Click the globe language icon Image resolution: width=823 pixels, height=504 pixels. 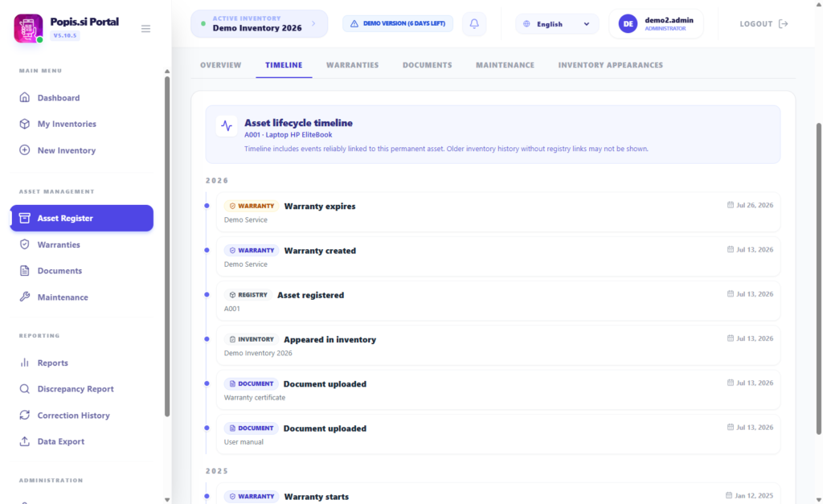(526, 23)
